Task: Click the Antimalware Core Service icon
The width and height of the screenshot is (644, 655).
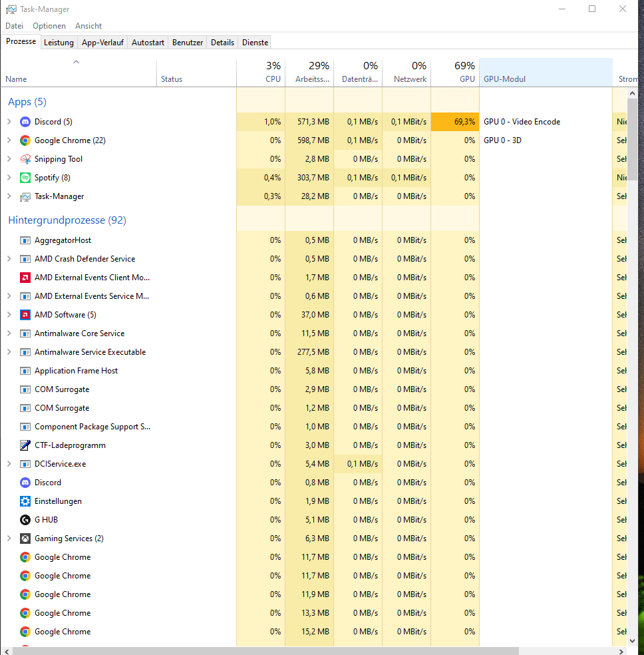Action: click(25, 333)
